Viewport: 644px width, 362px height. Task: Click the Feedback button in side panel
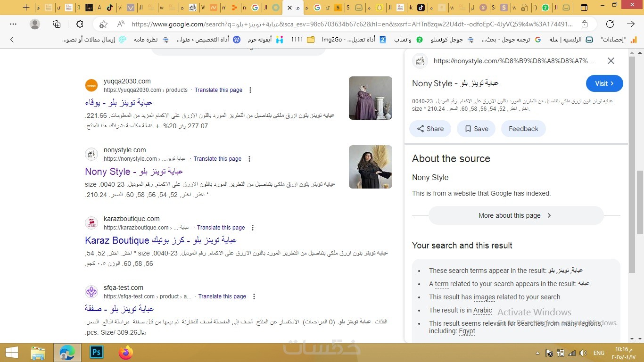[x=523, y=129]
